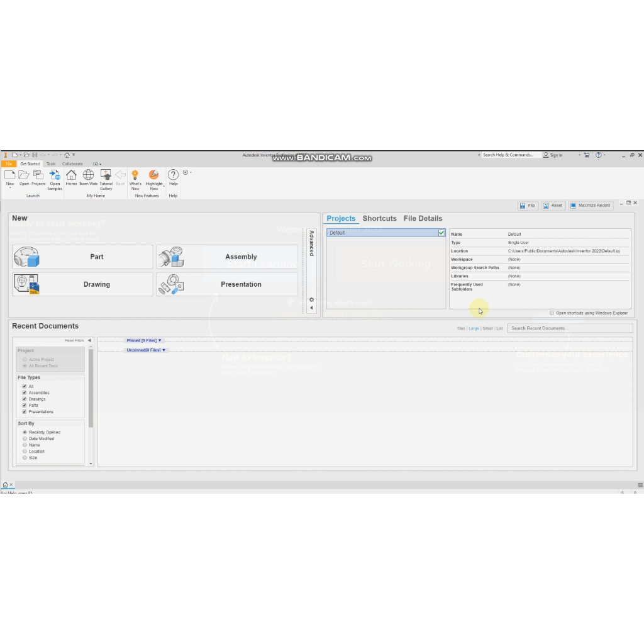Click the Inventor application logo icon
Screen dimensions: 644x644
(x=5, y=155)
